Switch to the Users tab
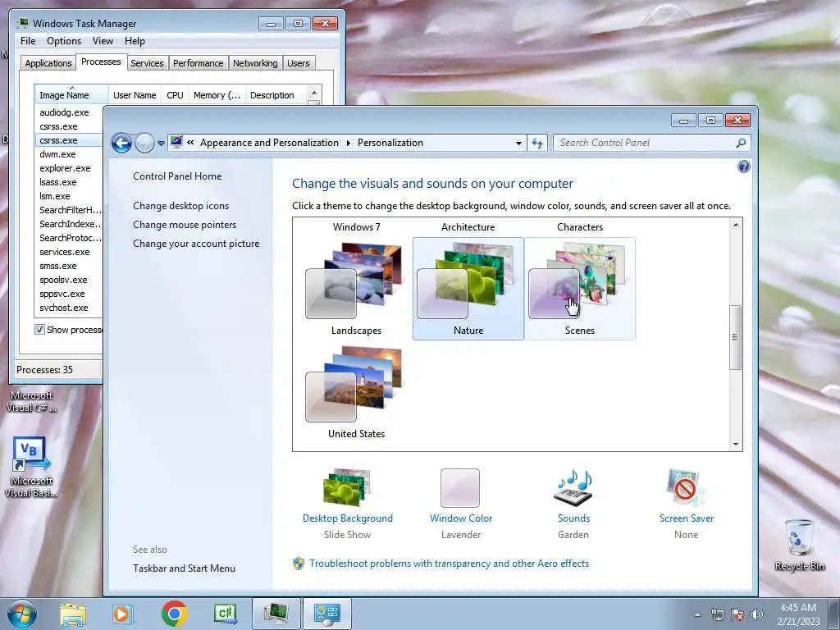Viewport: 840px width, 630px height. pos(299,63)
